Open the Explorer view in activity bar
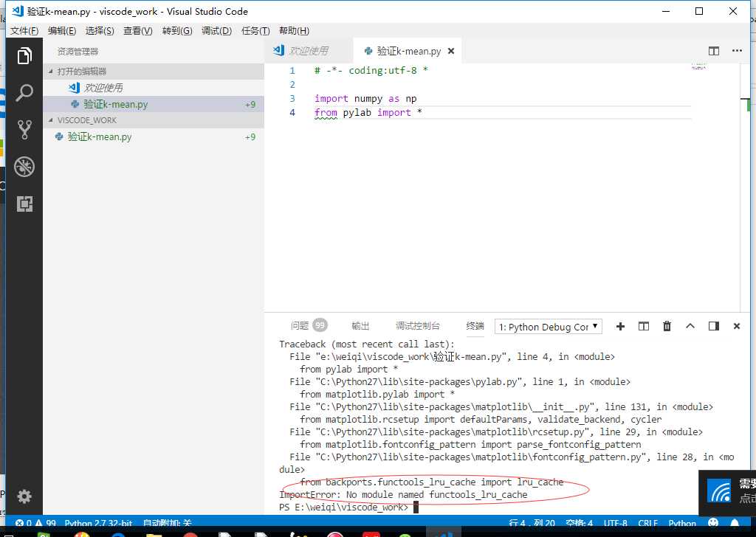 [24, 56]
